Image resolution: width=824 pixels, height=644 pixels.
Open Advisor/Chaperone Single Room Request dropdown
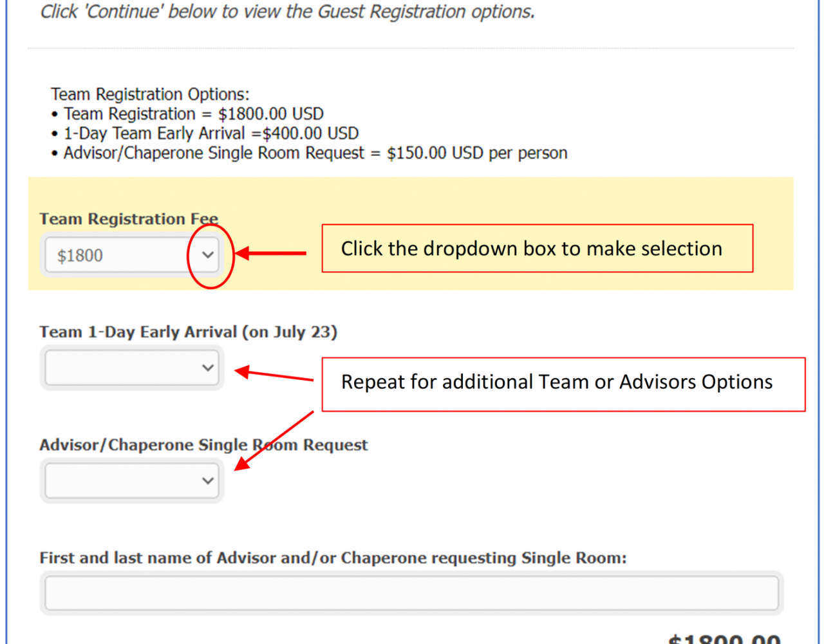[132, 480]
